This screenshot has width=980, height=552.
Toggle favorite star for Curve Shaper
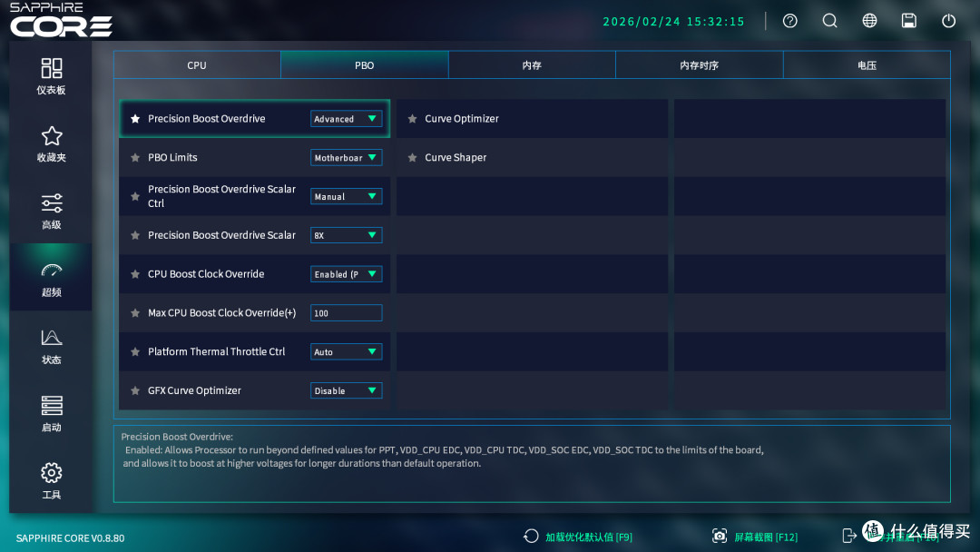(x=412, y=158)
